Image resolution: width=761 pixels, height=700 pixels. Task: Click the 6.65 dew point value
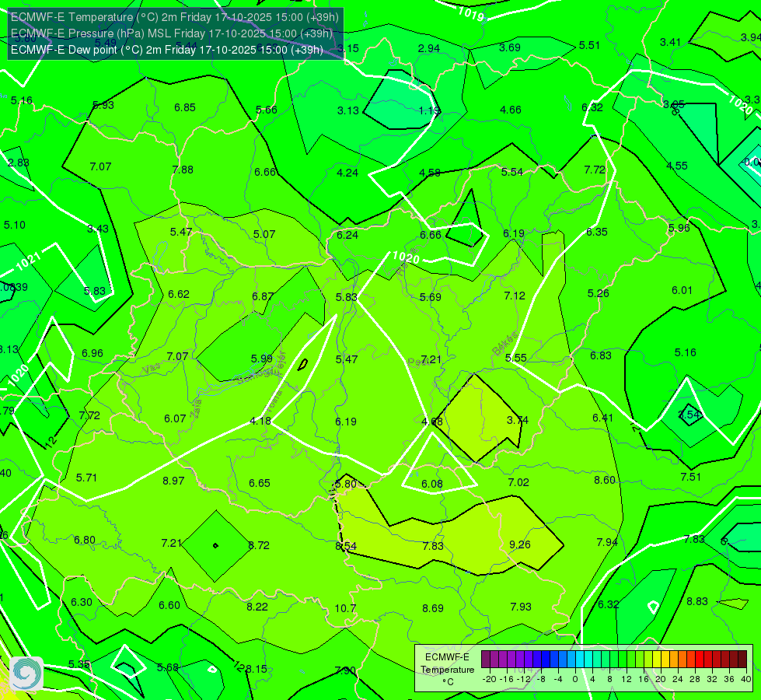(x=260, y=483)
